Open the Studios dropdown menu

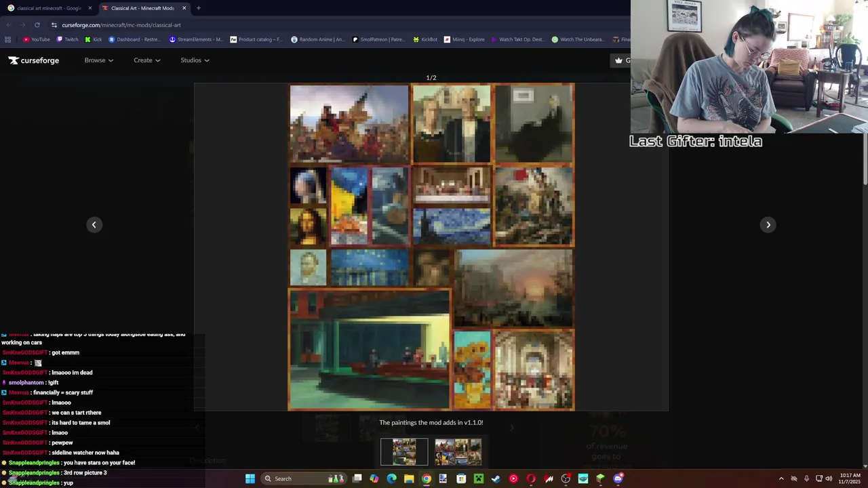(x=195, y=60)
